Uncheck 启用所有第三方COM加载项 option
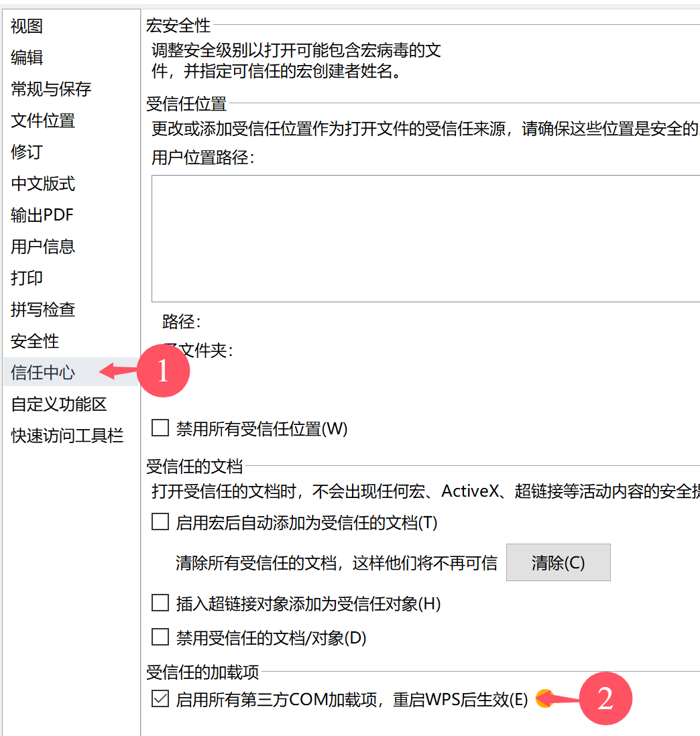 (x=160, y=699)
